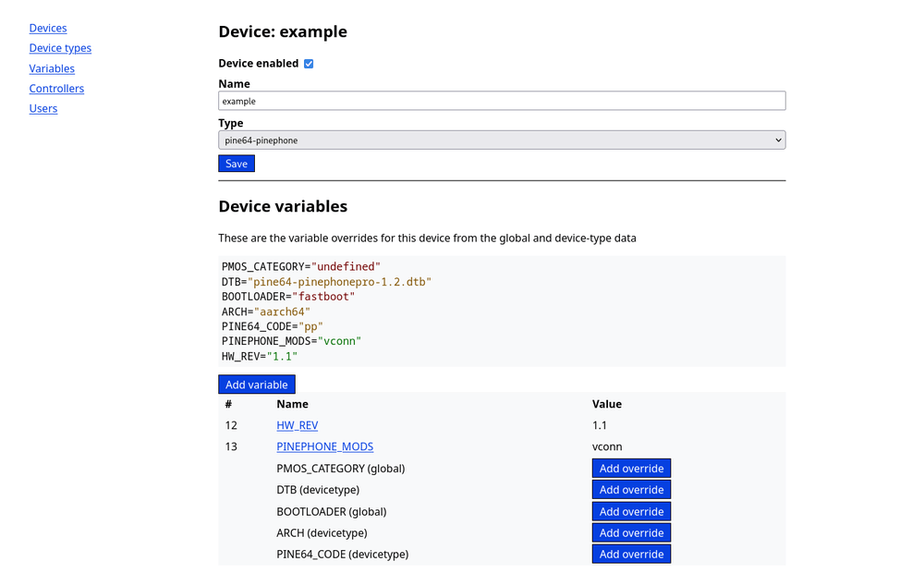Toggle the Device enabled checkbox
The image size is (924, 574).
[x=309, y=64]
